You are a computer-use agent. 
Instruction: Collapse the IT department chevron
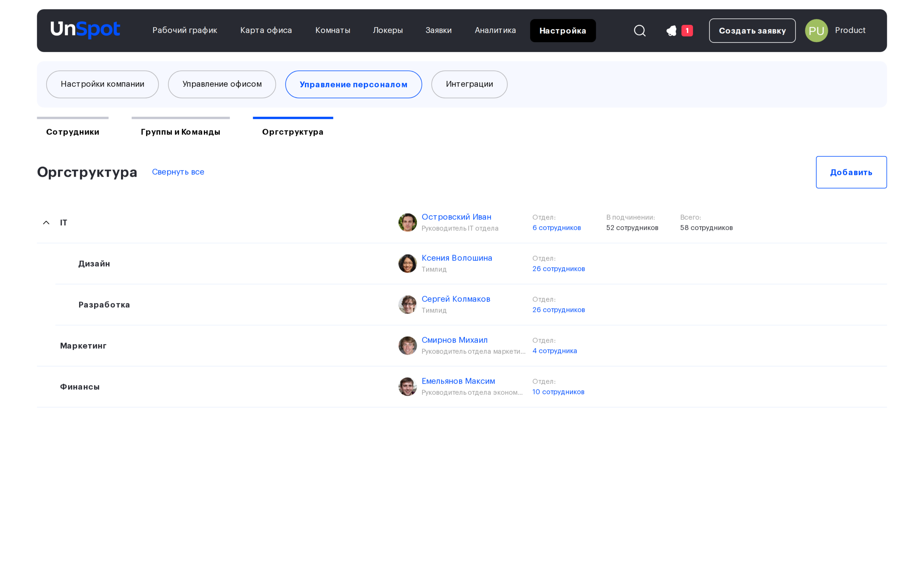click(46, 223)
